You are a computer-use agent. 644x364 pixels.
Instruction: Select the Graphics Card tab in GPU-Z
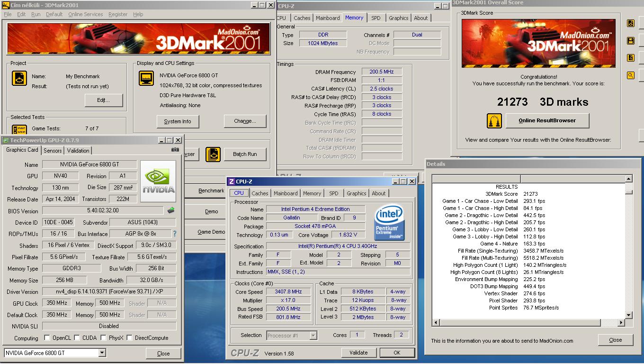(22, 150)
